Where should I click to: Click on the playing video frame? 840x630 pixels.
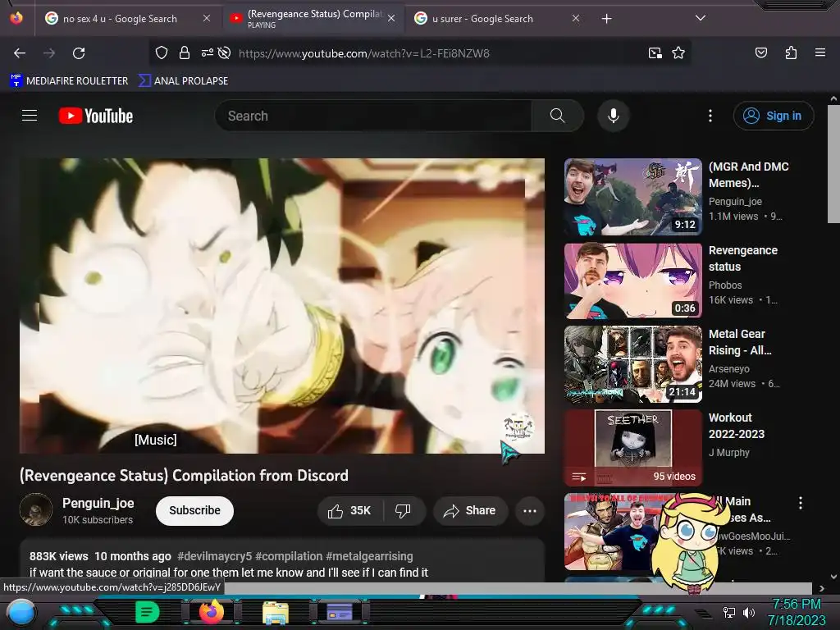tap(282, 306)
